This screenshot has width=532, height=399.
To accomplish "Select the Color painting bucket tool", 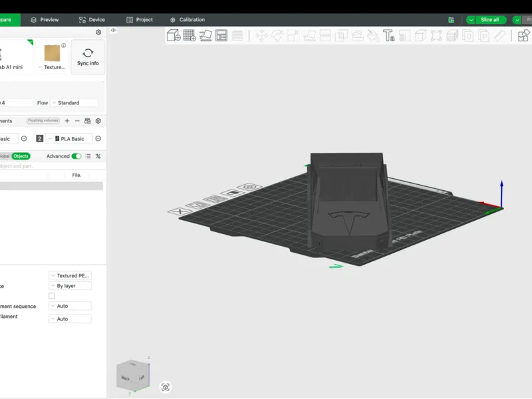I will click(x=373, y=35).
